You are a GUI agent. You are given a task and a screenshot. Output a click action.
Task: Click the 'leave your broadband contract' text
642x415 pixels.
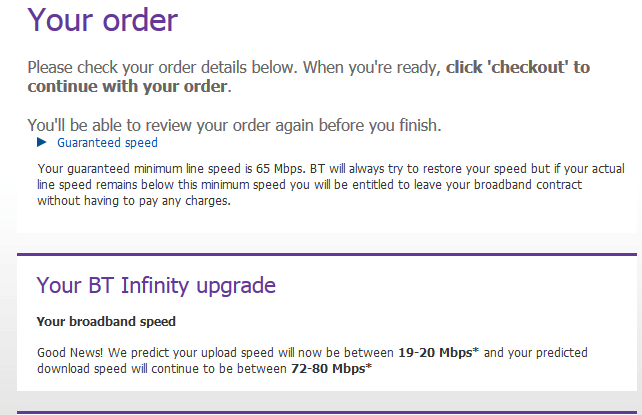(x=509, y=185)
